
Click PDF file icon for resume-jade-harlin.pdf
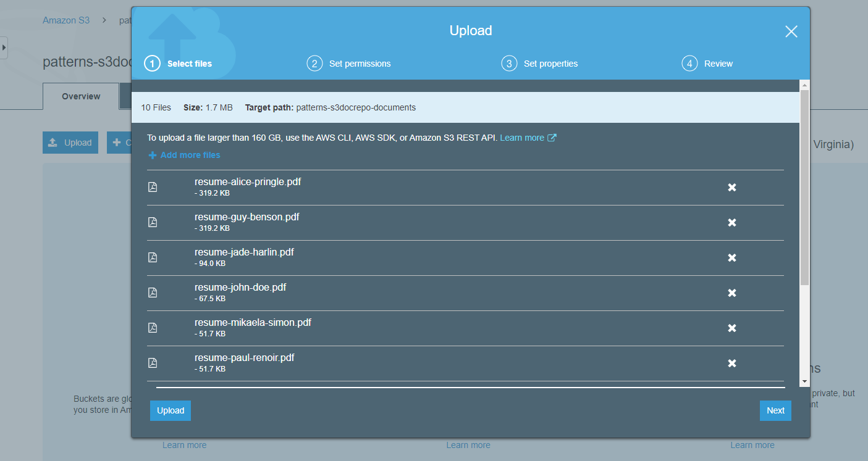click(x=153, y=257)
